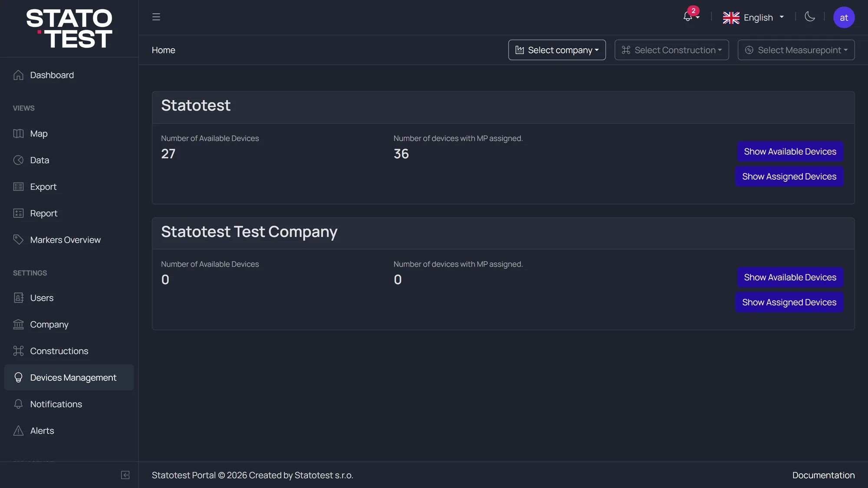Click the Home breadcrumb
Screen dimensions: 868x488
coord(164,50)
